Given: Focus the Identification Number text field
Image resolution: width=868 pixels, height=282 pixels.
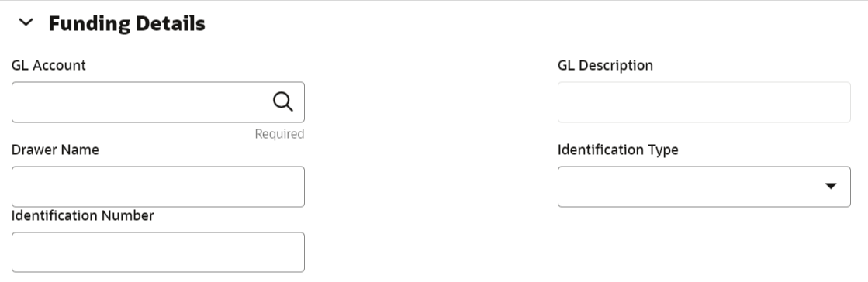Looking at the screenshot, I should click(157, 252).
